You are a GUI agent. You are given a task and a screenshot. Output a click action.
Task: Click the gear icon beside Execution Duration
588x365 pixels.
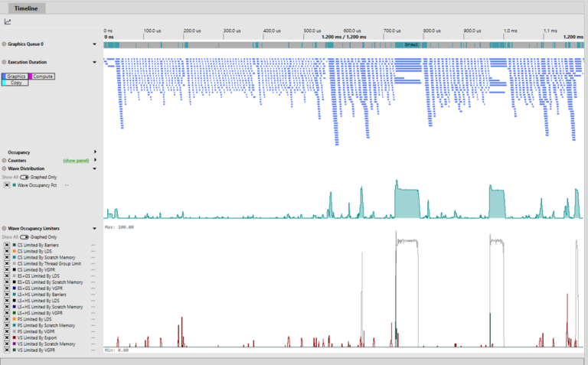click(x=4, y=62)
